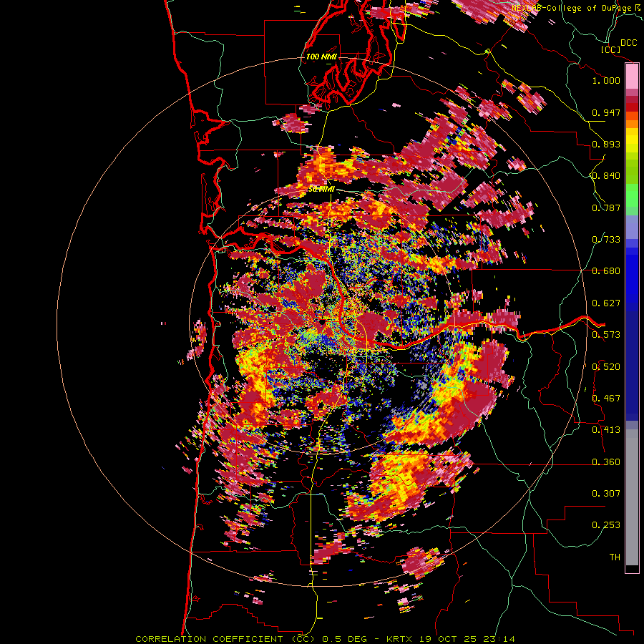The height and width of the screenshot is (644, 644).
Task: Select the 0.520 scale value
Action: [606, 367]
